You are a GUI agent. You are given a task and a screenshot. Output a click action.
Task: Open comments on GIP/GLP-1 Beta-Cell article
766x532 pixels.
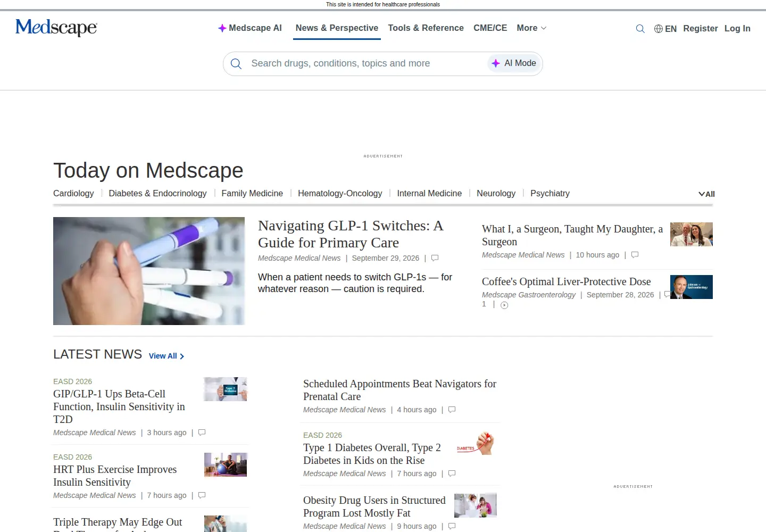pyautogui.click(x=202, y=433)
